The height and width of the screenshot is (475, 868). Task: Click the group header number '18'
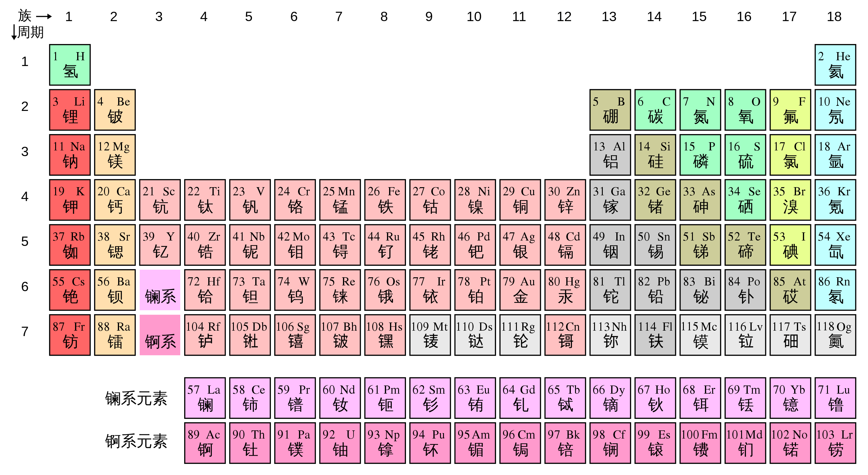(834, 17)
